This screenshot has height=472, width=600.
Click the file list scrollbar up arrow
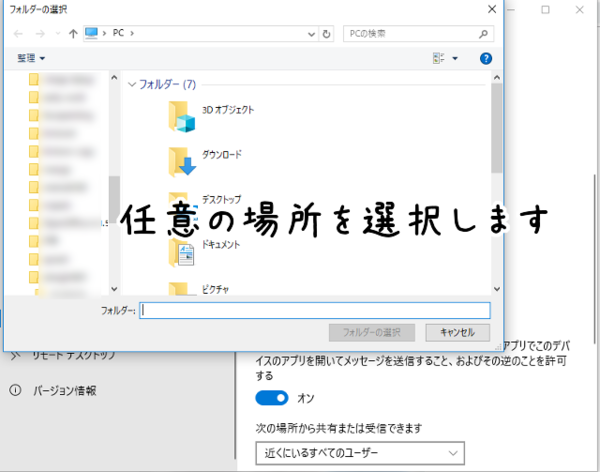click(497, 78)
